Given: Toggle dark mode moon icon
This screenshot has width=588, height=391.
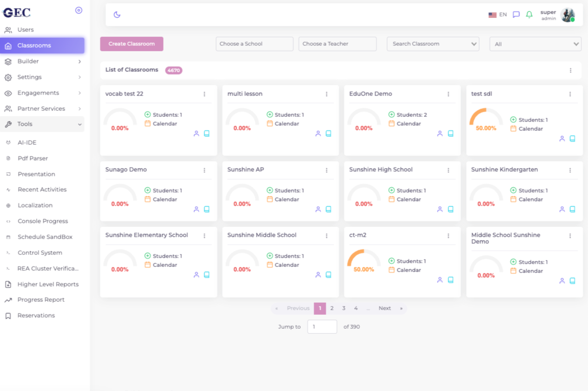Looking at the screenshot, I should 117,14.
